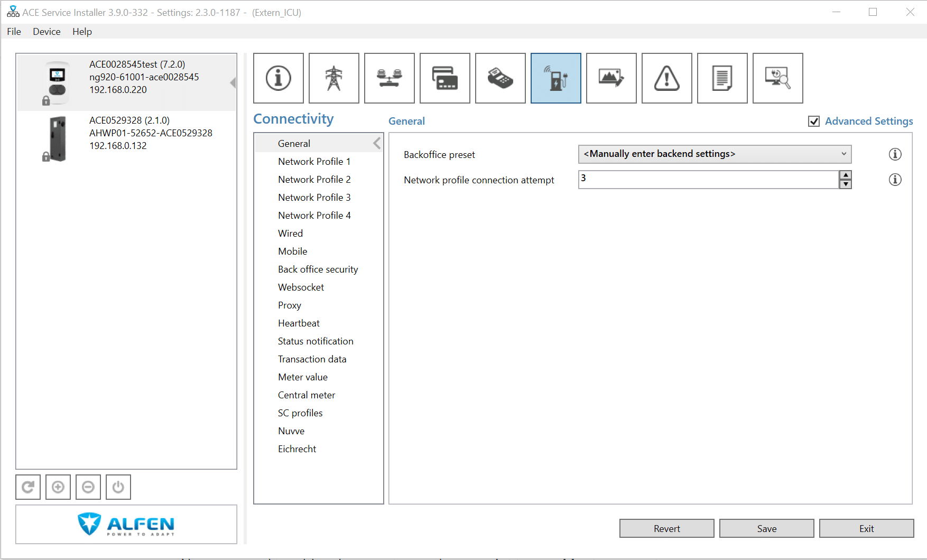927x560 pixels.
Task: Open the Device menu
Action: (47, 31)
